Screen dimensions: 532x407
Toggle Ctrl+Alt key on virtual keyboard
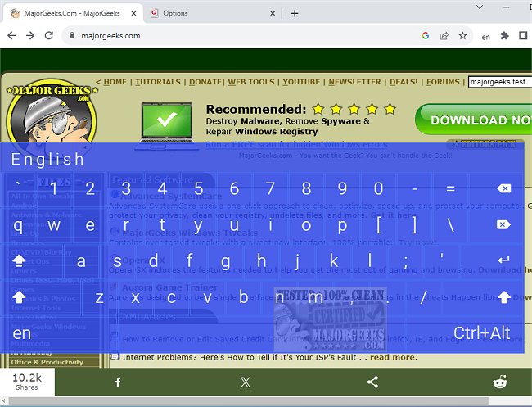[x=481, y=333]
